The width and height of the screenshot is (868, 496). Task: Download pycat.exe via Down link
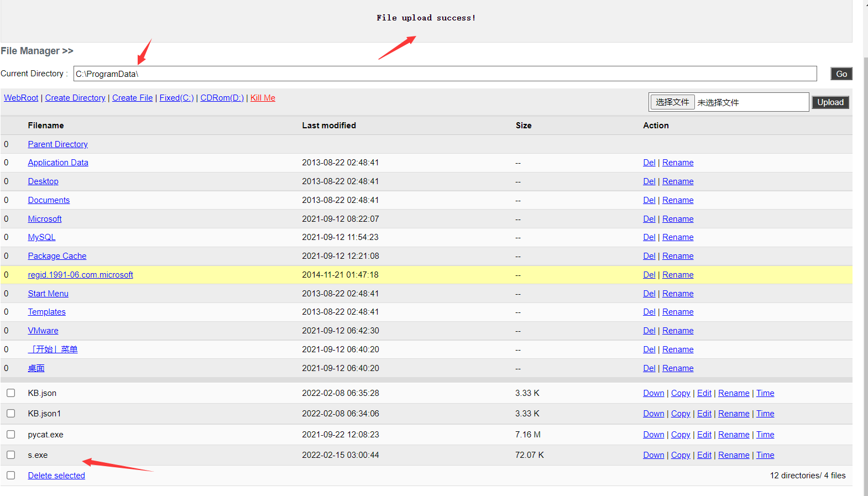point(653,435)
